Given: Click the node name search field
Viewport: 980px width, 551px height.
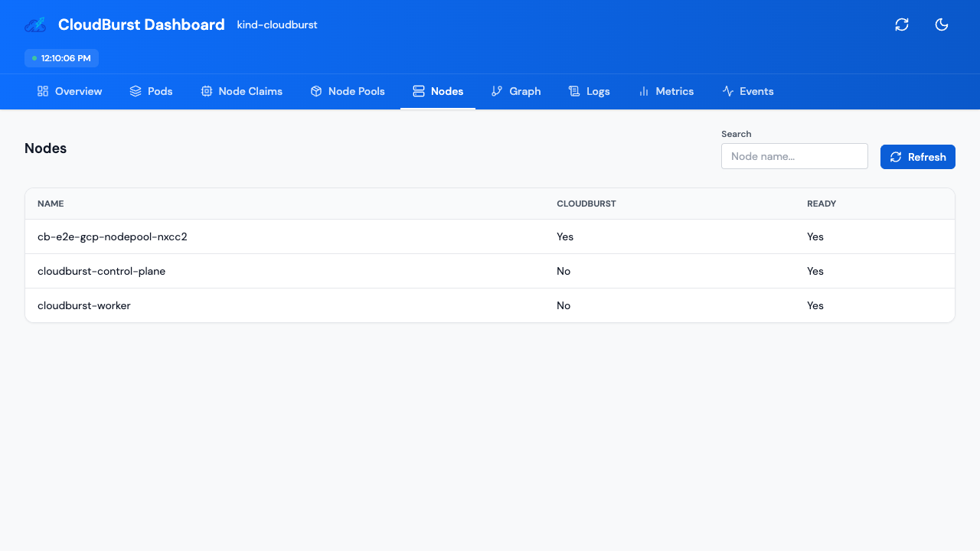Looking at the screenshot, I should [x=794, y=156].
